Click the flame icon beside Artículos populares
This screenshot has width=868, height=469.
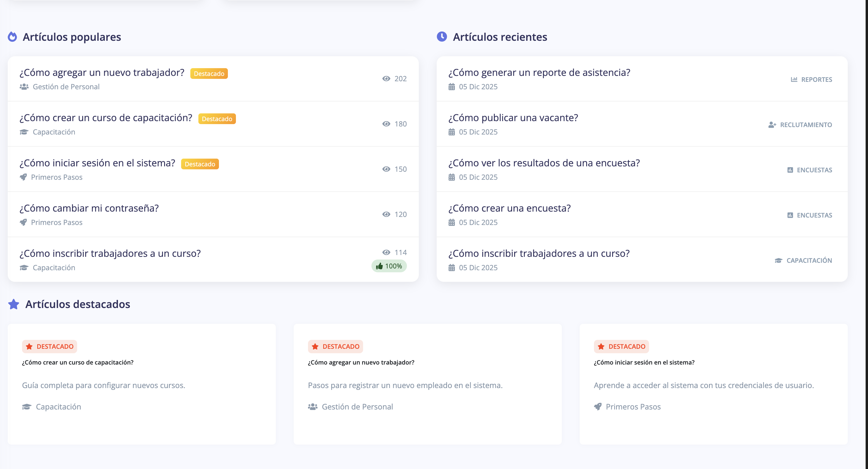(13, 37)
